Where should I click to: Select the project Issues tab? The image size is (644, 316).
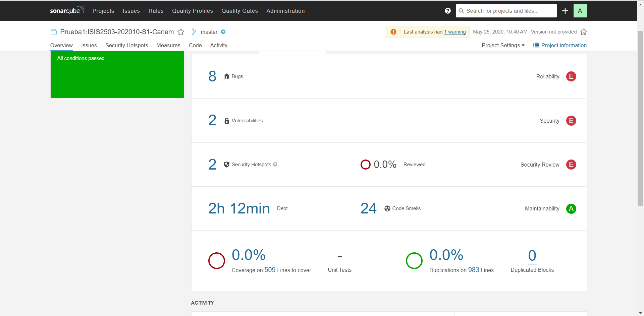coord(89,45)
